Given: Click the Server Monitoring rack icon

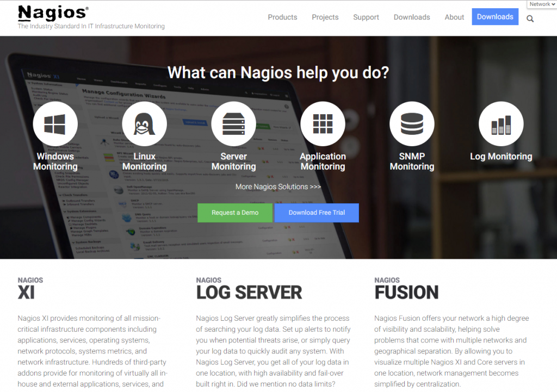Looking at the screenshot, I should [x=233, y=124].
